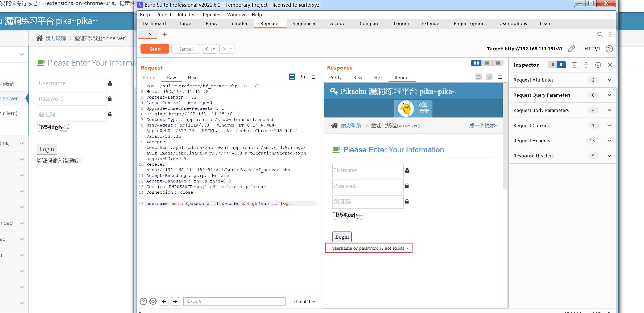This screenshot has height=313, width=644.
Task: Switch to the Intruder main tab
Action: click(239, 23)
